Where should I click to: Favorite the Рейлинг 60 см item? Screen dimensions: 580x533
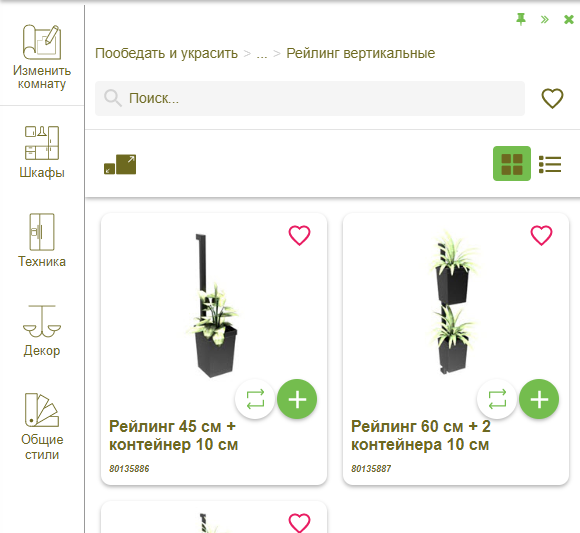pos(541,235)
